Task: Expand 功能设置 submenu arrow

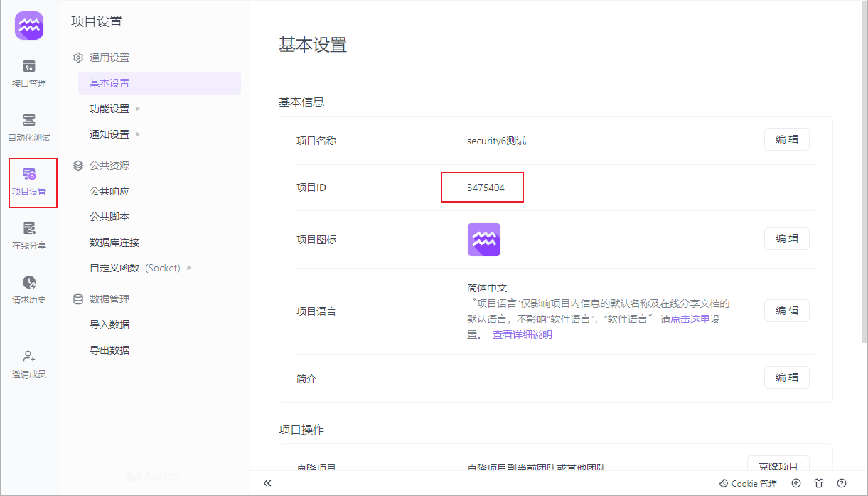Action: pyautogui.click(x=138, y=109)
